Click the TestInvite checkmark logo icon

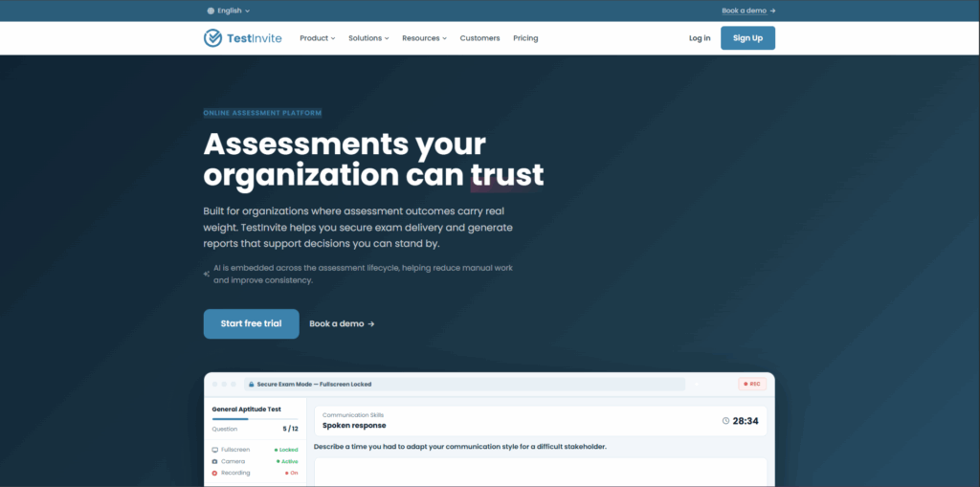(212, 38)
